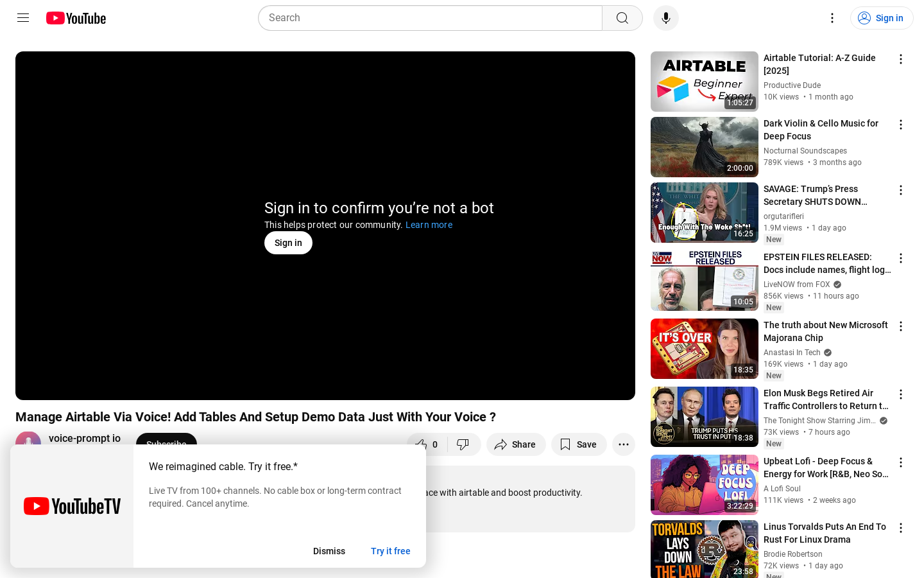Start voice search with microphone
The width and height of the screenshot is (924, 578).
click(x=666, y=18)
